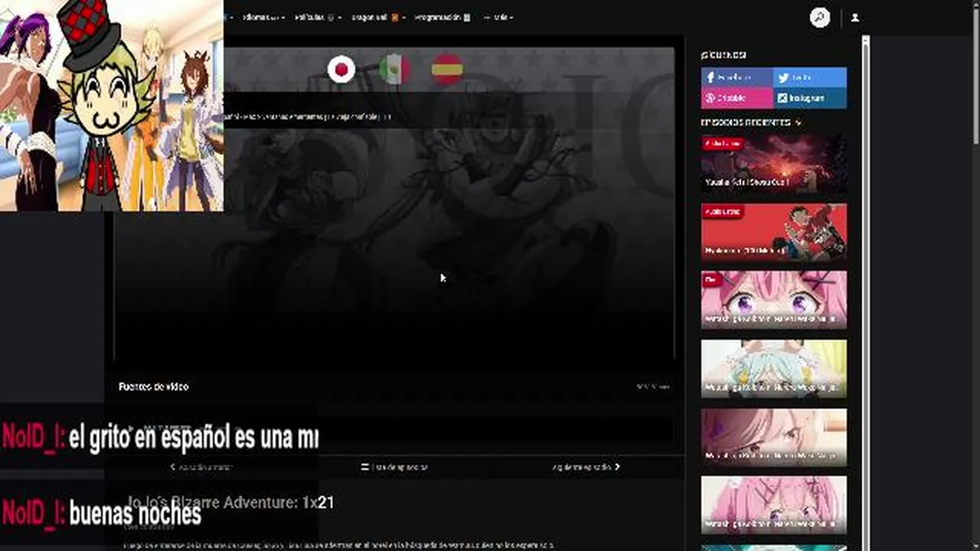Click the left chevron of previous episode

click(172, 467)
